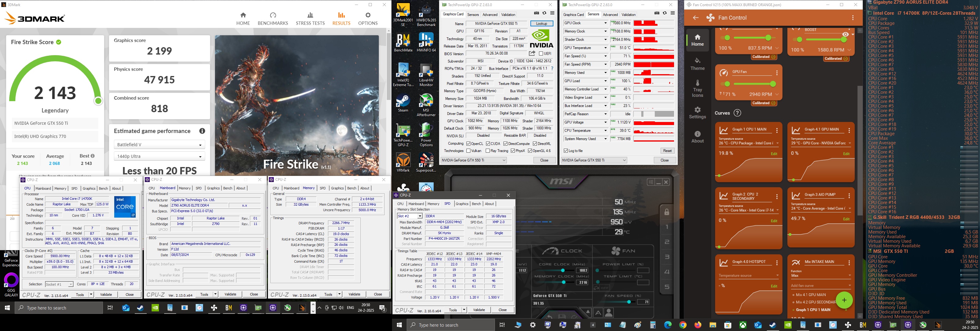
Task: Open 1440p Ultra resolution dropdown
Action: (159, 156)
